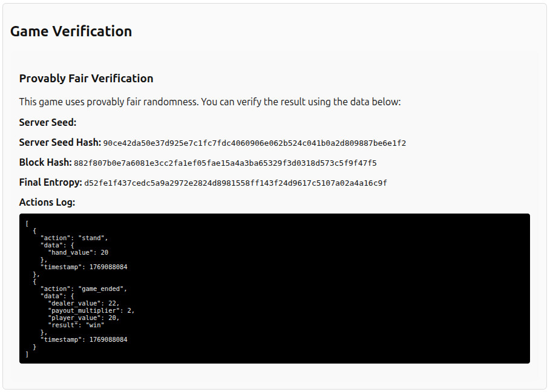
Task: Click the Server Seed label
Action: coord(48,122)
